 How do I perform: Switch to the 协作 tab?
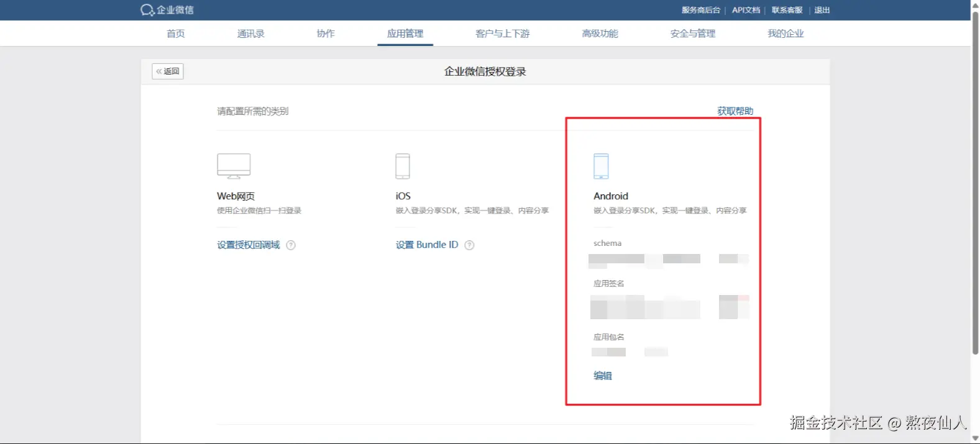coord(326,34)
